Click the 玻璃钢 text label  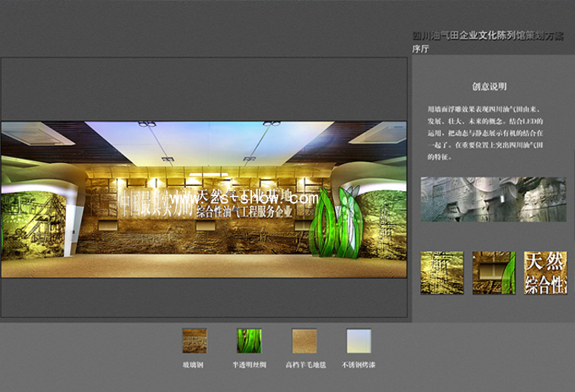click(194, 363)
